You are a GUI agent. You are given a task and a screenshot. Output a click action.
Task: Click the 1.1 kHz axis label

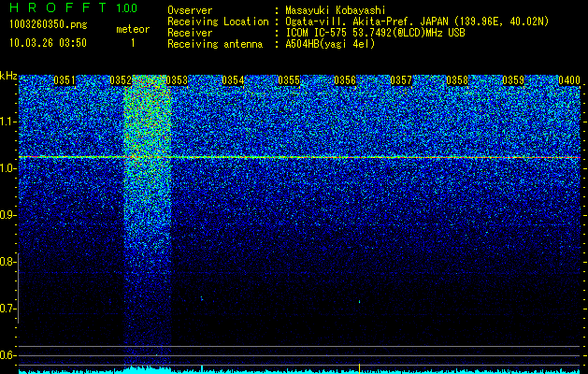tap(7, 122)
